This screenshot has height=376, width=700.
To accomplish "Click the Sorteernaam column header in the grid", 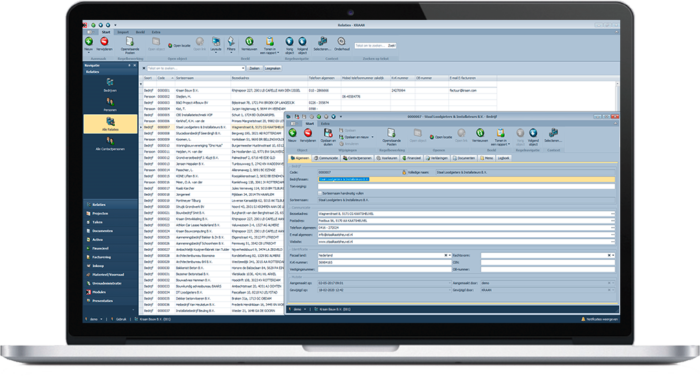I will (x=203, y=78).
